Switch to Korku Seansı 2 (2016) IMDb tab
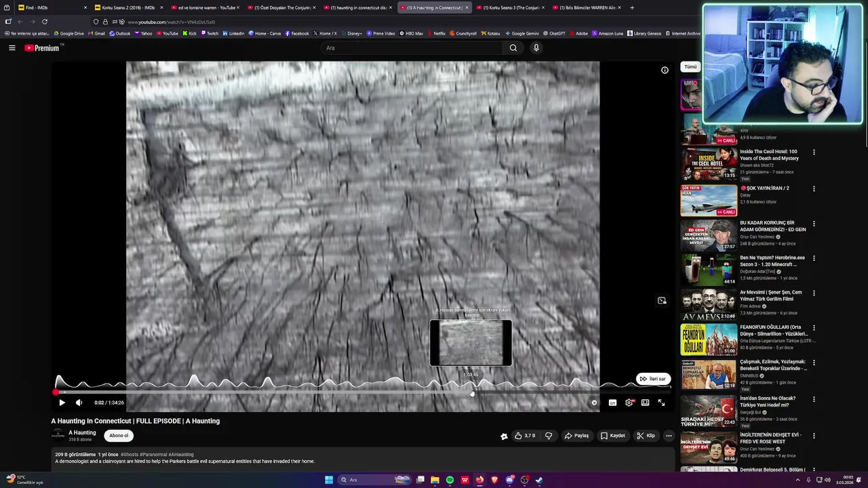This screenshot has width=868, height=488. pos(129,7)
